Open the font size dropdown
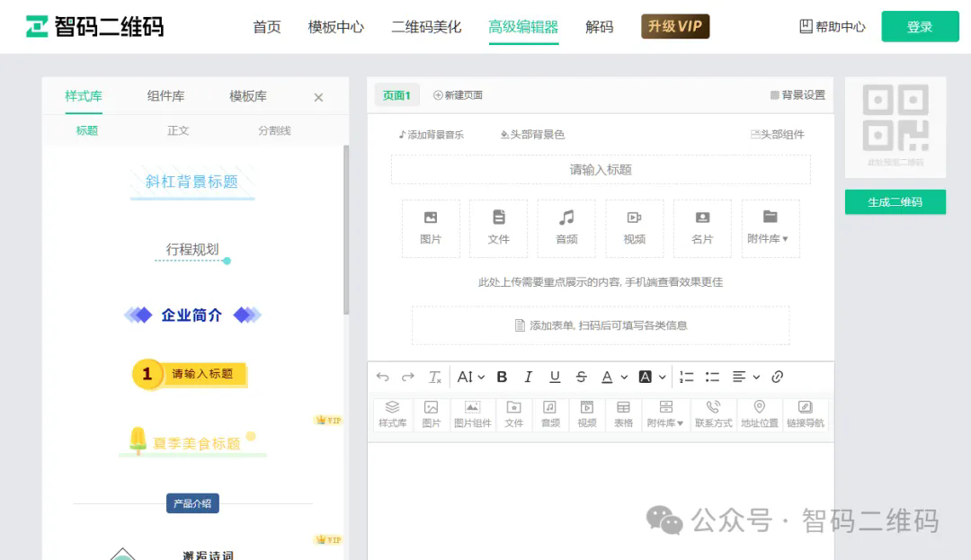The height and width of the screenshot is (560, 971). (x=470, y=377)
